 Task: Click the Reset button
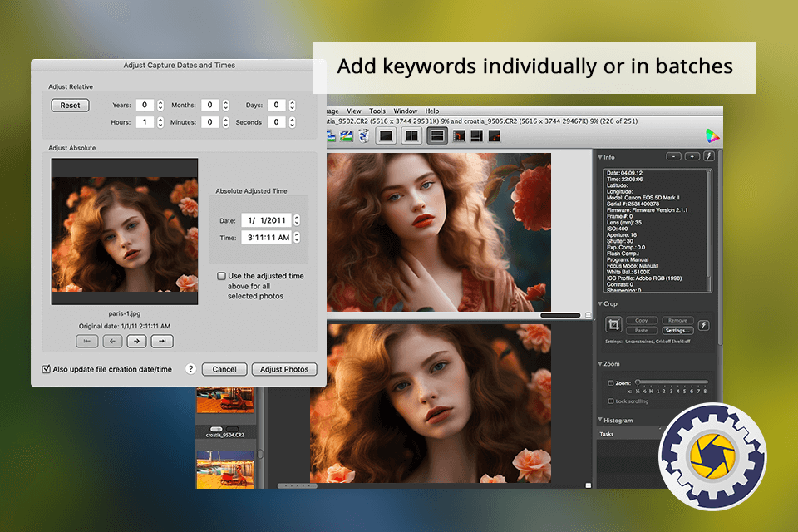pos(70,106)
